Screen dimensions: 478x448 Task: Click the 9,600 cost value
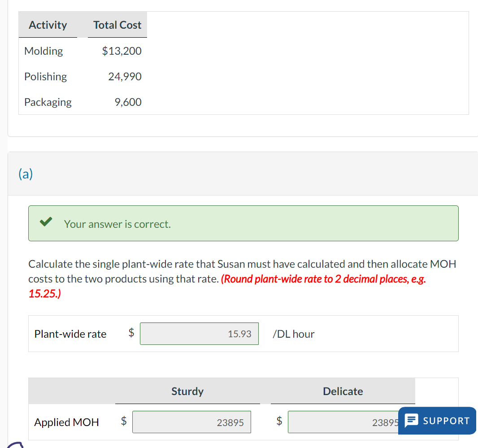pyautogui.click(x=128, y=102)
